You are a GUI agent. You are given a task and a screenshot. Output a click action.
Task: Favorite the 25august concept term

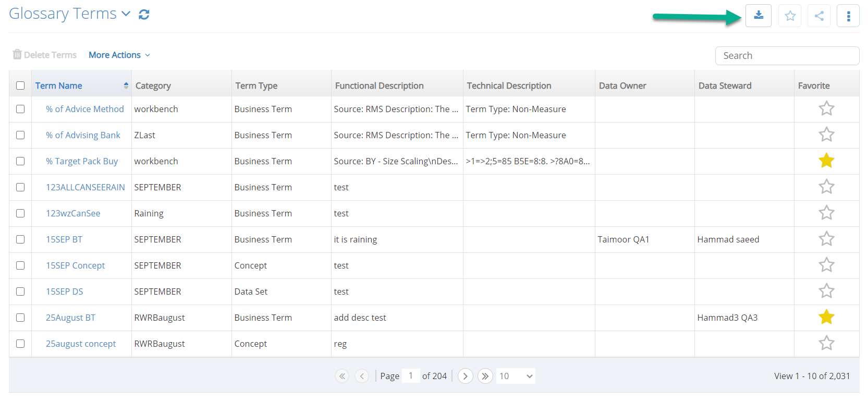826,343
